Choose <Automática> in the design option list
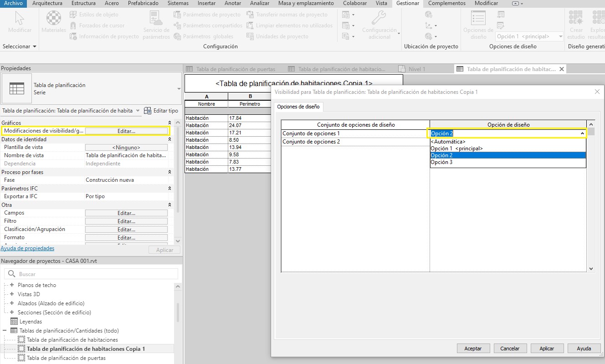605x364 pixels. point(448,142)
